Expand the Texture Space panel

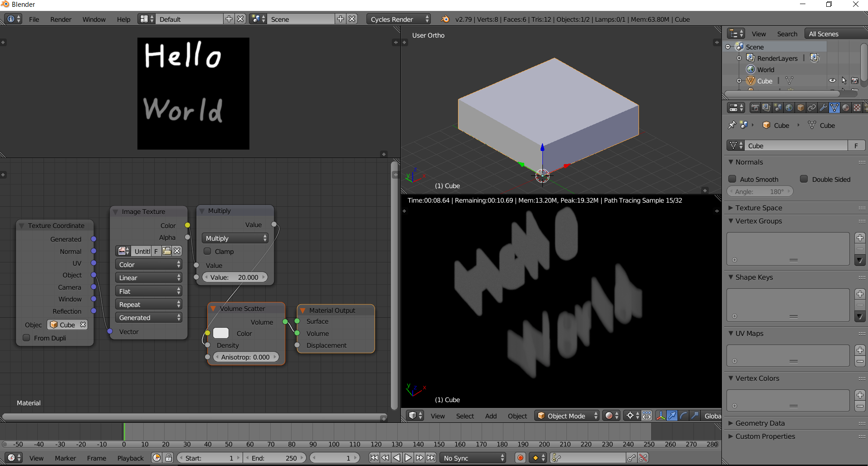[731, 208]
